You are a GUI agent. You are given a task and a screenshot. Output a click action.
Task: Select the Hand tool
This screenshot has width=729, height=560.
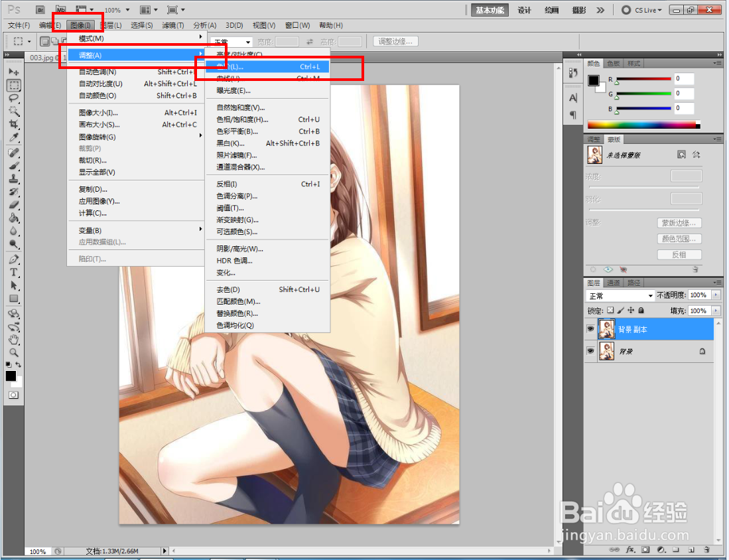click(14, 340)
